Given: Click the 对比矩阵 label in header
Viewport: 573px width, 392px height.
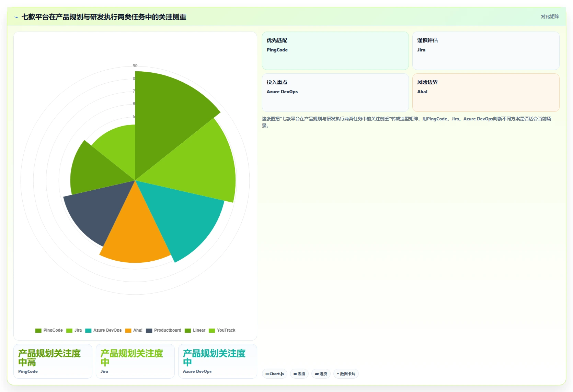Looking at the screenshot, I should pos(550,16).
